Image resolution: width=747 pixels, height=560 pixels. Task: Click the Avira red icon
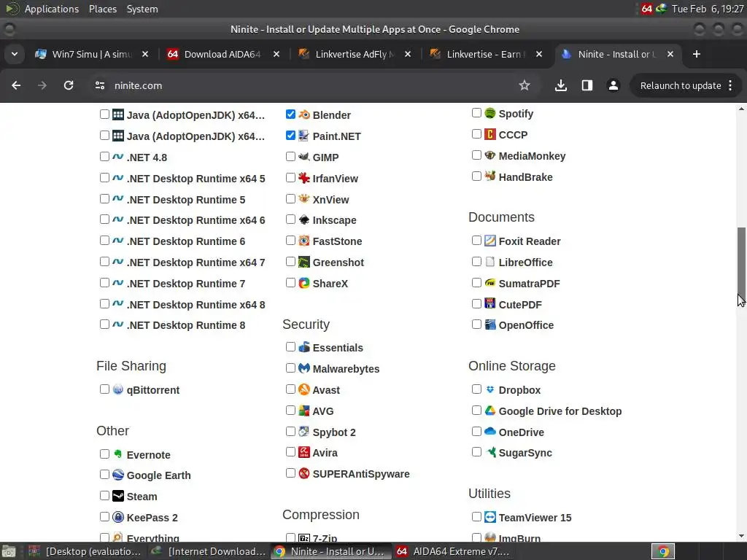pos(304,452)
